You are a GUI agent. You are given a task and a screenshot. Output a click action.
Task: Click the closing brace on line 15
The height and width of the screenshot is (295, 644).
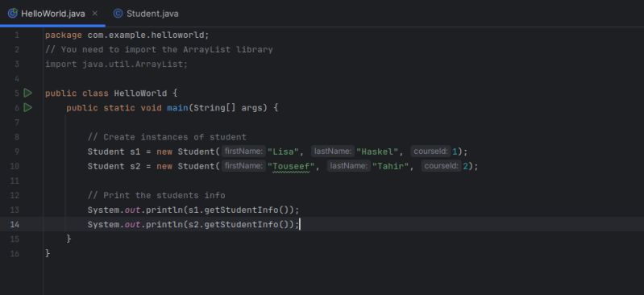(x=69, y=239)
